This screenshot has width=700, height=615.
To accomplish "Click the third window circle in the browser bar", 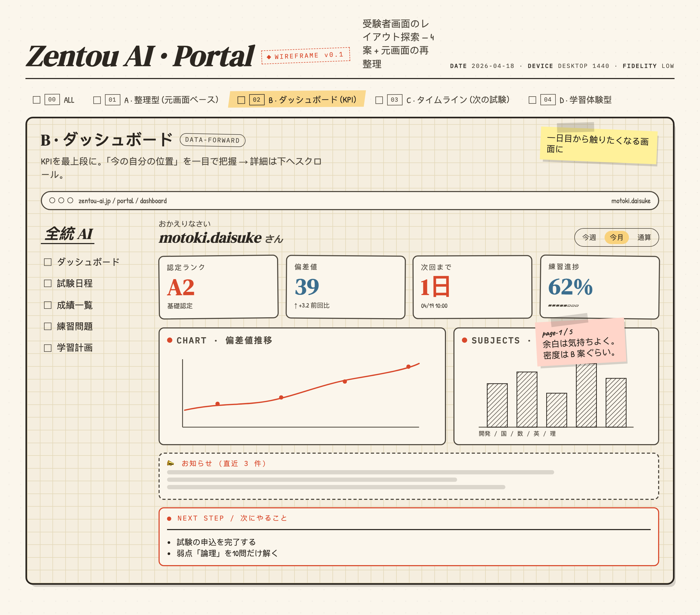I will (70, 200).
